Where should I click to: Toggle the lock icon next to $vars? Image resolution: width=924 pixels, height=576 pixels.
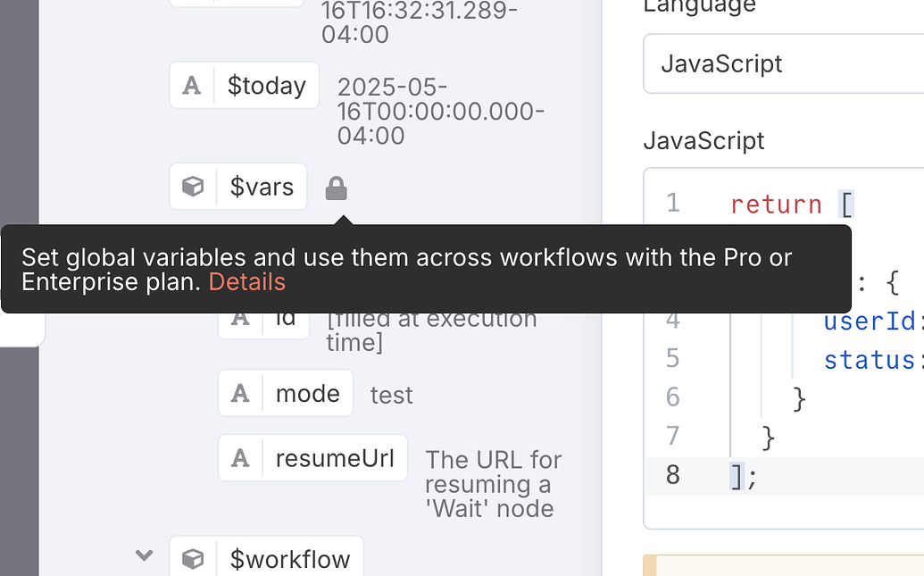tap(337, 187)
